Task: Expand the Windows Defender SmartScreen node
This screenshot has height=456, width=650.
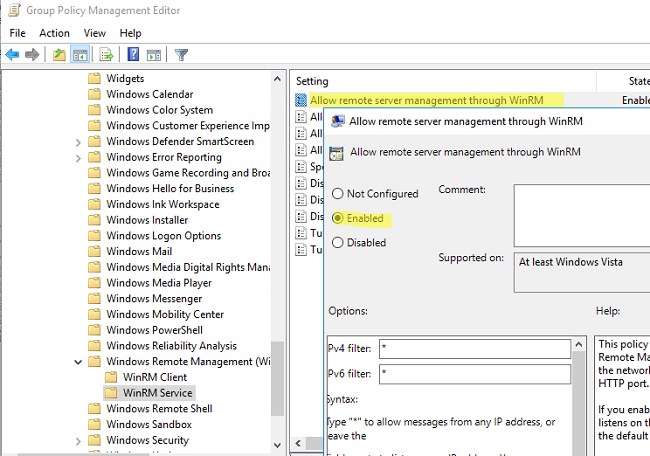Action: [x=78, y=143]
